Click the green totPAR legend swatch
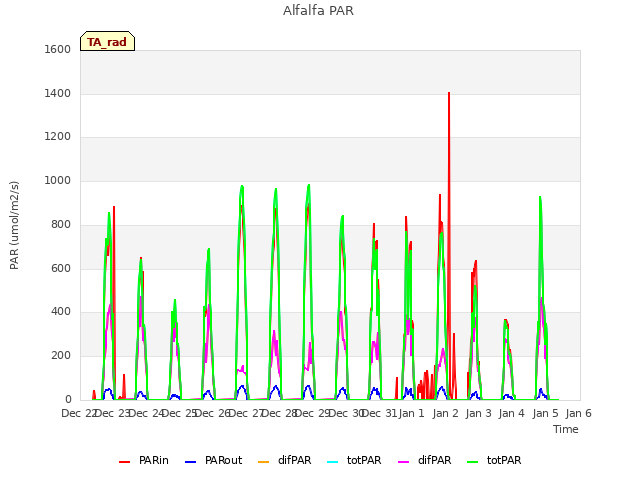 (472, 462)
